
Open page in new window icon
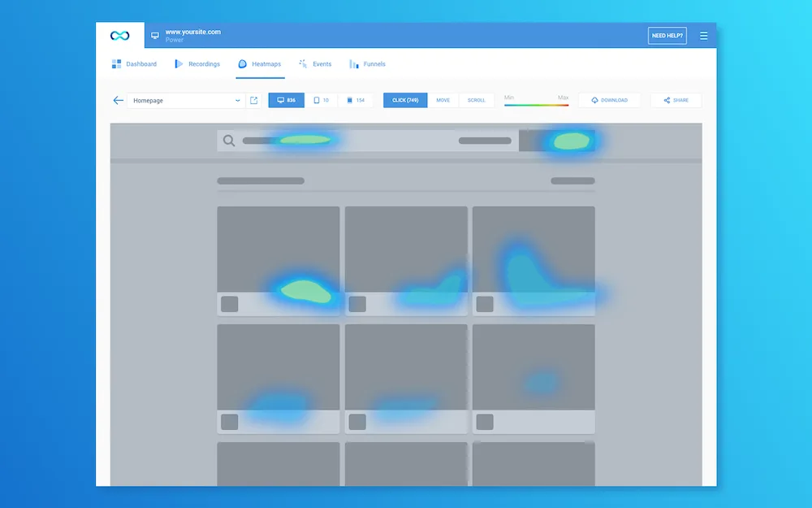(x=253, y=100)
